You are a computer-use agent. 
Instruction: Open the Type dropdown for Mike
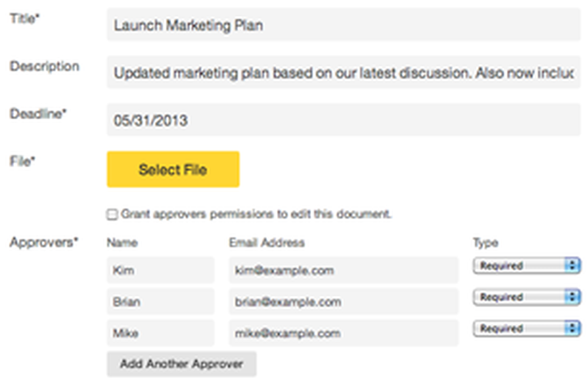(x=527, y=329)
